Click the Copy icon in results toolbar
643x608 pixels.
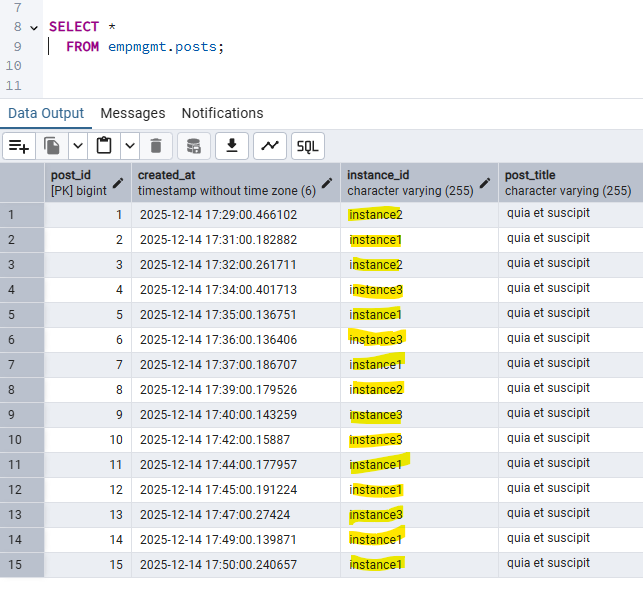[52, 146]
